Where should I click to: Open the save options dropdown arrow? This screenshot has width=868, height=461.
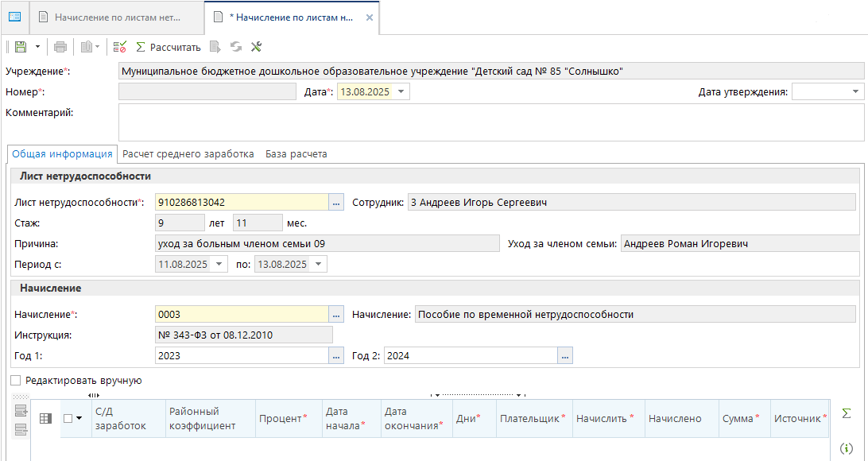(x=33, y=47)
